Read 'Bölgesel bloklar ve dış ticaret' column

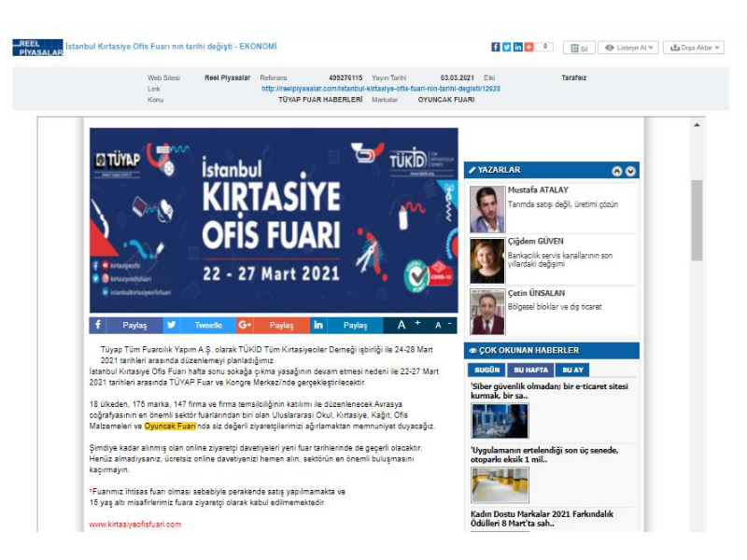555,307
